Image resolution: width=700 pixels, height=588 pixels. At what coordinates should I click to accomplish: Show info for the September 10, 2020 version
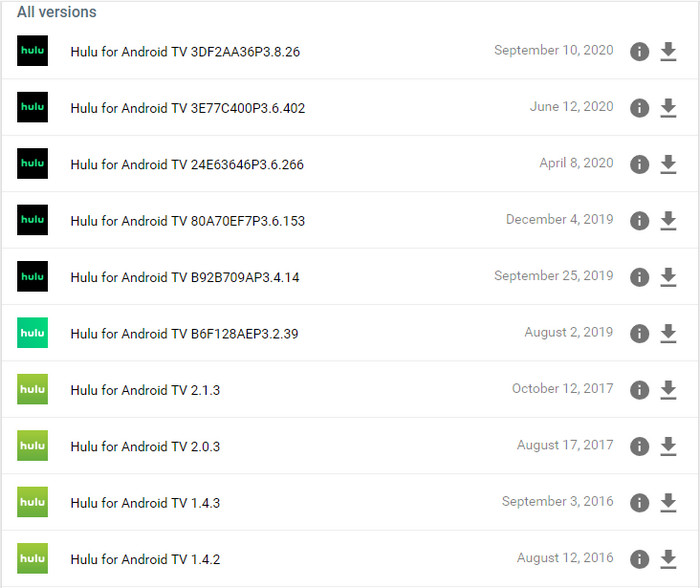pos(639,51)
